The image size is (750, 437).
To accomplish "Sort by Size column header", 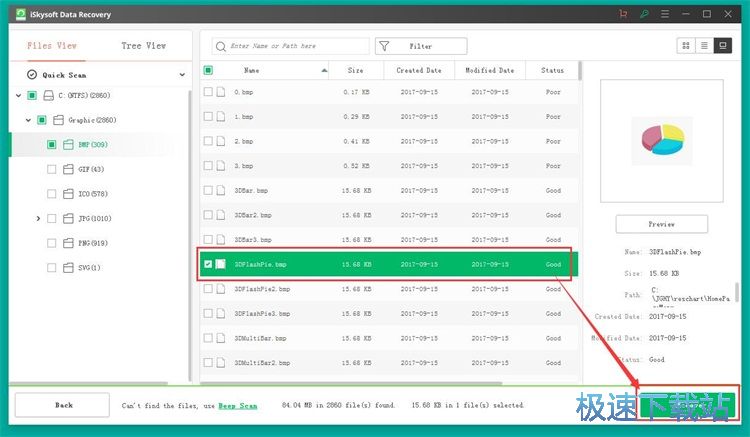I will [x=355, y=70].
